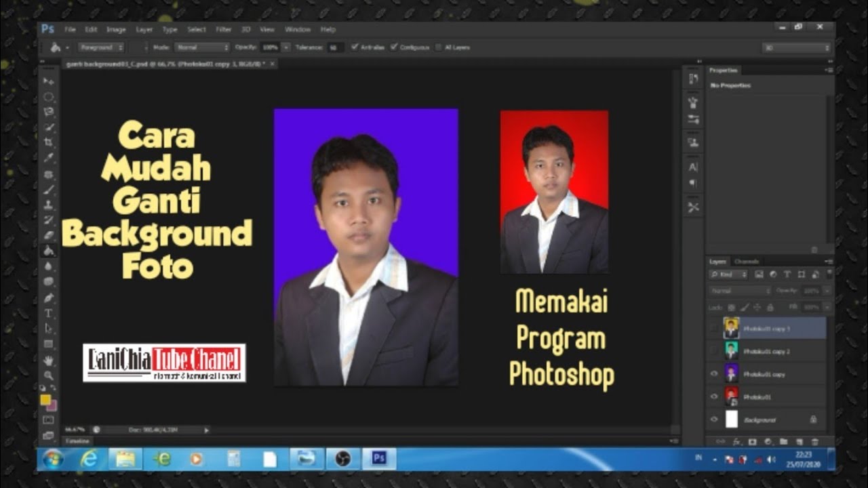Select the Quick Selection tool
This screenshot has height=488, width=868.
coord(49,127)
